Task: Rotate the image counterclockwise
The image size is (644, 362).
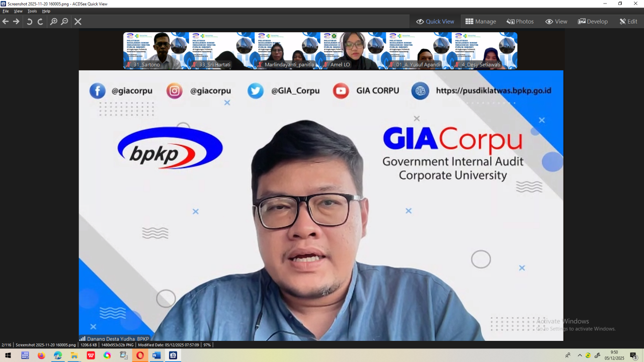Action: click(x=29, y=22)
